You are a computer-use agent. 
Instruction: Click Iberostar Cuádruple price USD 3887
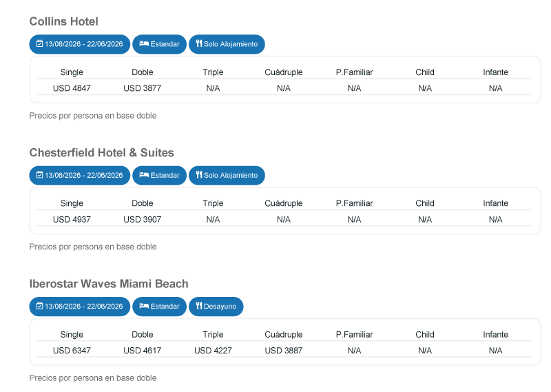click(x=284, y=351)
